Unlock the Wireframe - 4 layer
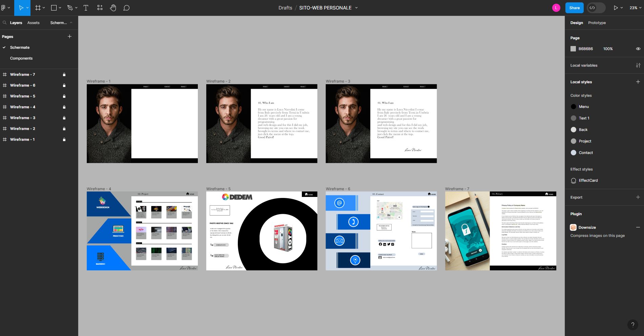Image resolution: width=644 pixels, height=336 pixels. (x=64, y=107)
